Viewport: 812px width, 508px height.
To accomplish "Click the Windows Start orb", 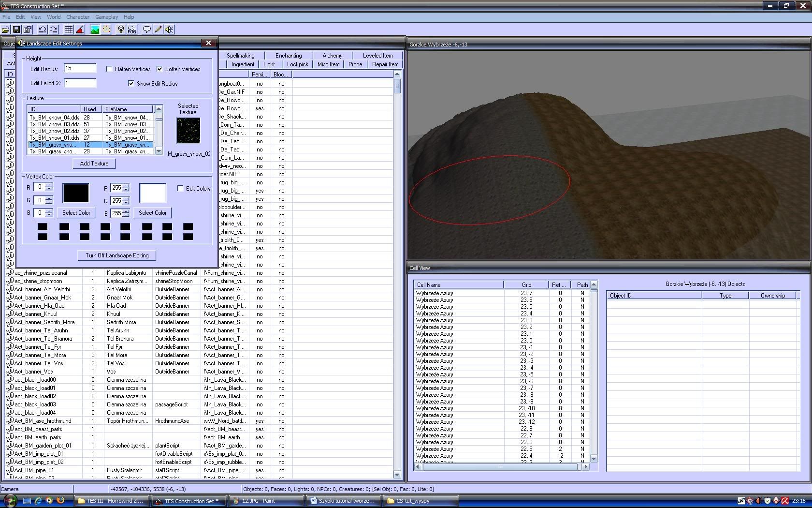I will [10, 501].
